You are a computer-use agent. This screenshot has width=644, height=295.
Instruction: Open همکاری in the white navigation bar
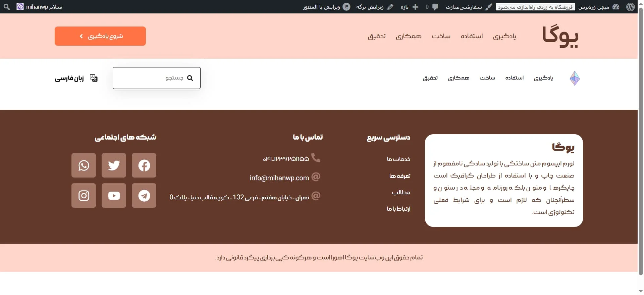coord(459,78)
